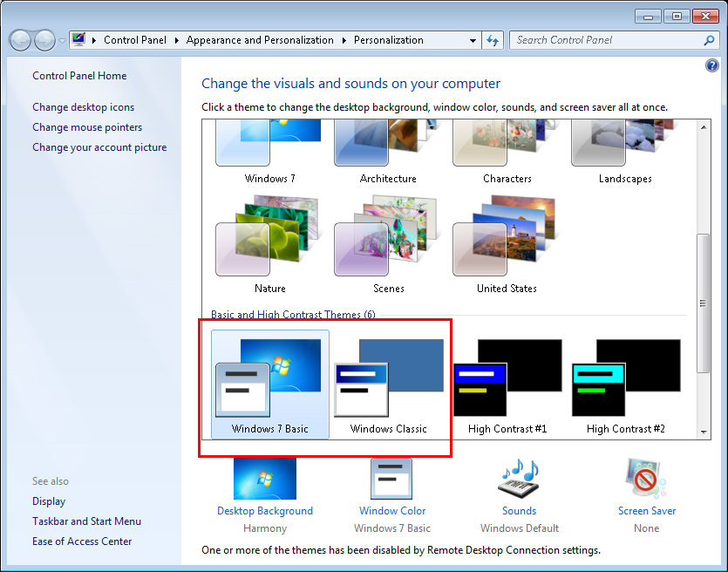The width and height of the screenshot is (728, 572).
Task: Open the Window Color icon
Action: point(391,480)
